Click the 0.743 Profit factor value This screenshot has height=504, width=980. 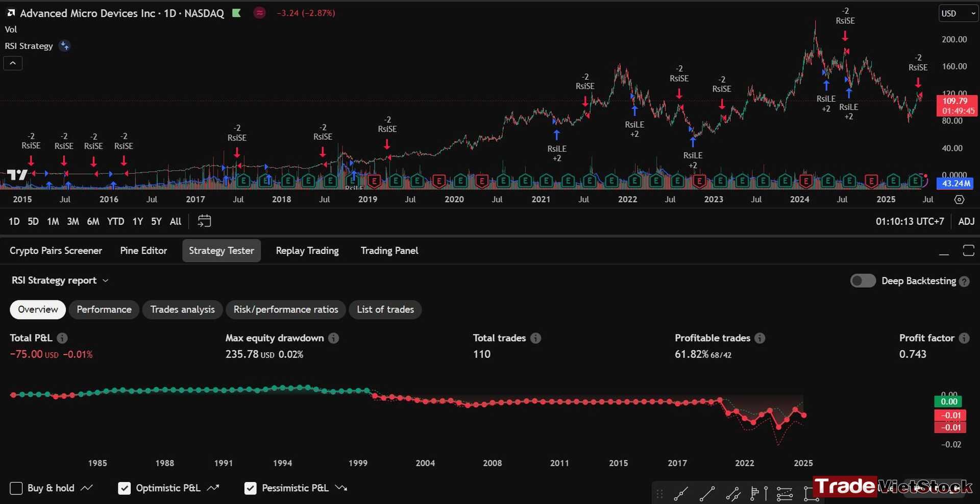pos(913,354)
